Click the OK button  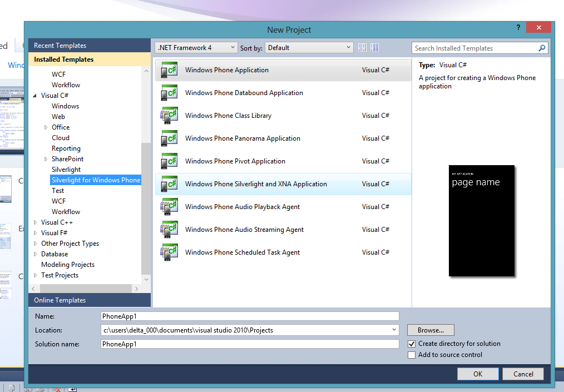(x=478, y=374)
